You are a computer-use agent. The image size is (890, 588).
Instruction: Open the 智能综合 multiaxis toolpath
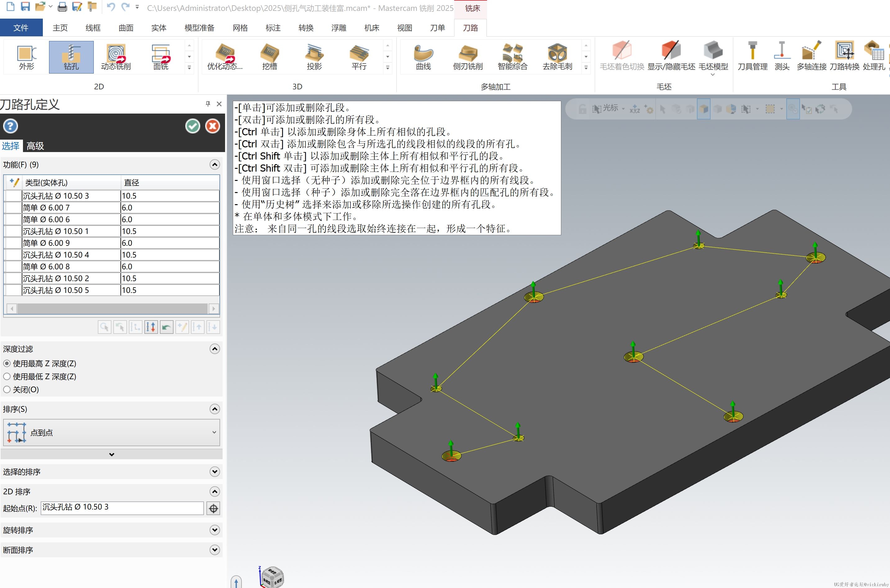coord(512,57)
